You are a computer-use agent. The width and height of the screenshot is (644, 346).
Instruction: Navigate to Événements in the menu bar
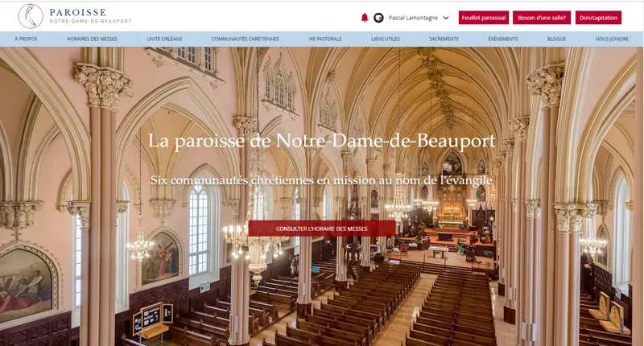point(503,39)
